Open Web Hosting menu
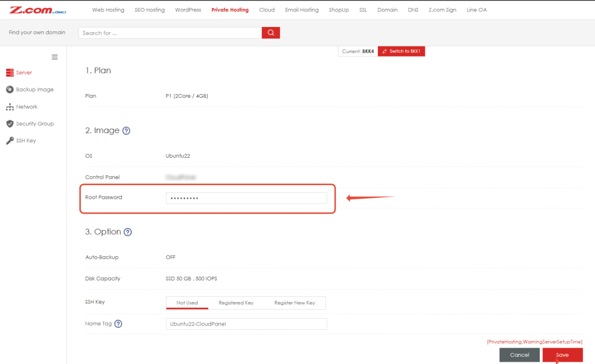 tap(108, 10)
